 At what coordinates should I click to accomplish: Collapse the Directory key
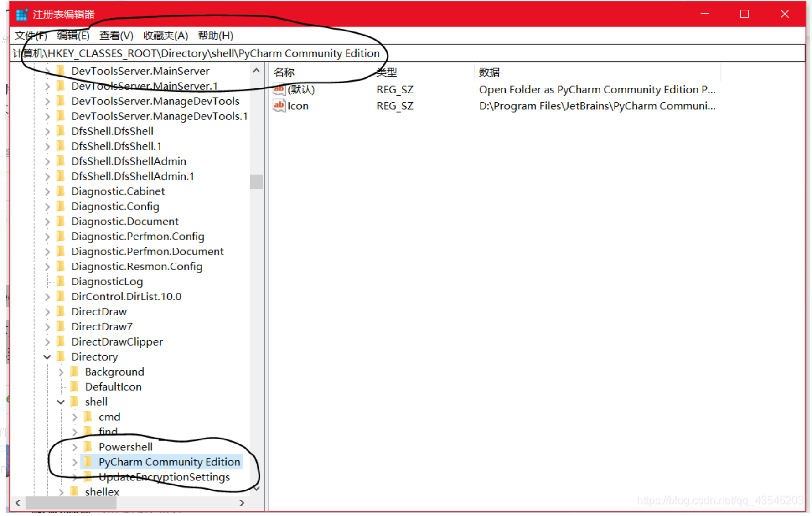coord(47,357)
